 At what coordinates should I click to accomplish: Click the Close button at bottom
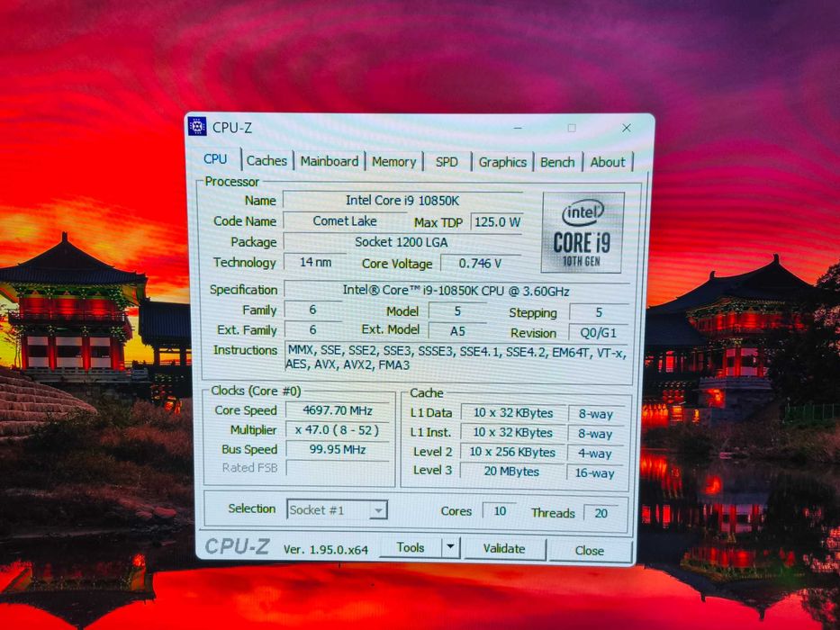click(x=590, y=551)
